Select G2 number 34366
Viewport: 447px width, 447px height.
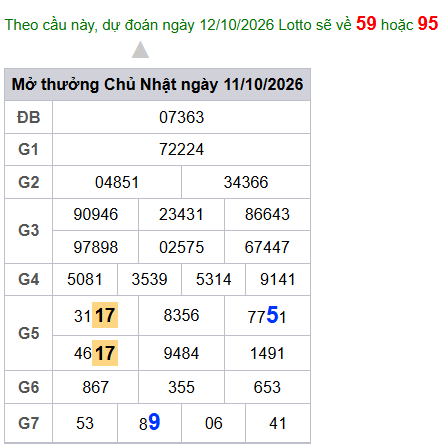click(246, 182)
